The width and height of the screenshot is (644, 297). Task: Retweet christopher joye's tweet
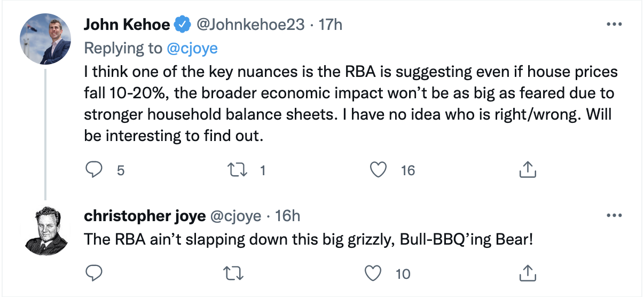(x=235, y=273)
